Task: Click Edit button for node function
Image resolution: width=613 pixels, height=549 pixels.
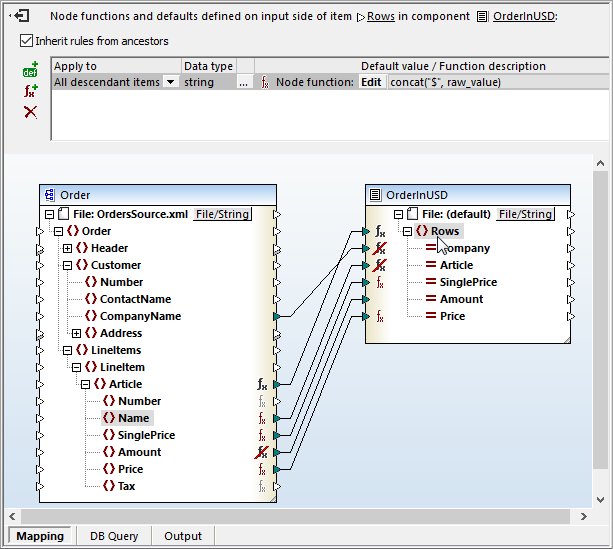Action: click(x=371, y=82)
